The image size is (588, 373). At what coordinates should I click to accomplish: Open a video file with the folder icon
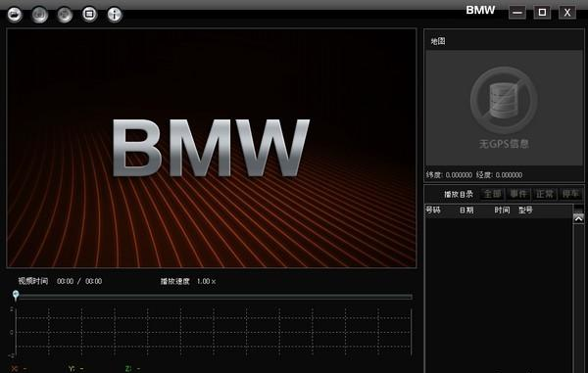click(15, 15)
